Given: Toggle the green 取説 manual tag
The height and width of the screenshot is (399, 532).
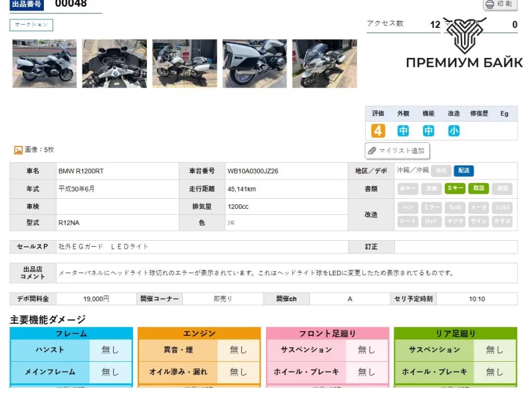Looking at the screenshot, I should point(478,188).
